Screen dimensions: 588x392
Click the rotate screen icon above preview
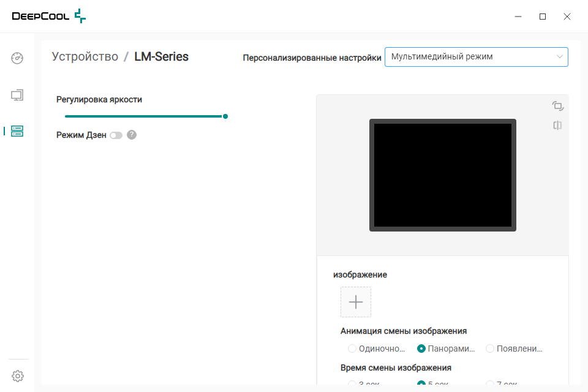point(557,106)
